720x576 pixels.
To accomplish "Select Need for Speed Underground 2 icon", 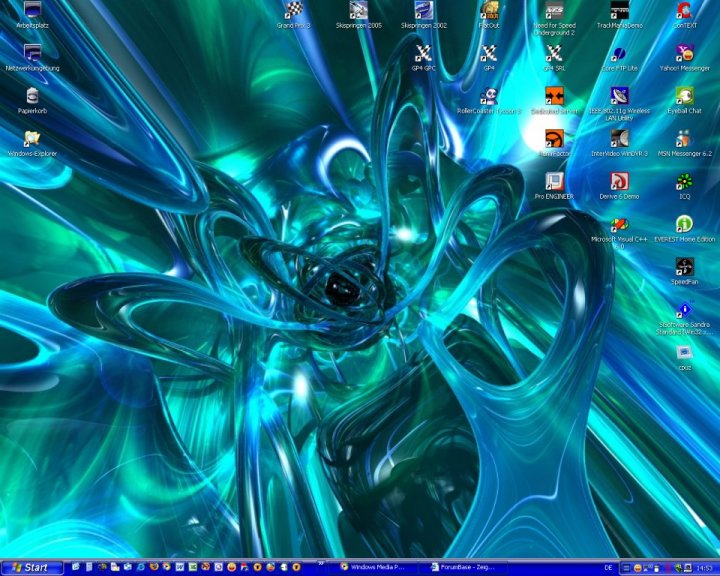I will (x=554, y=18).
